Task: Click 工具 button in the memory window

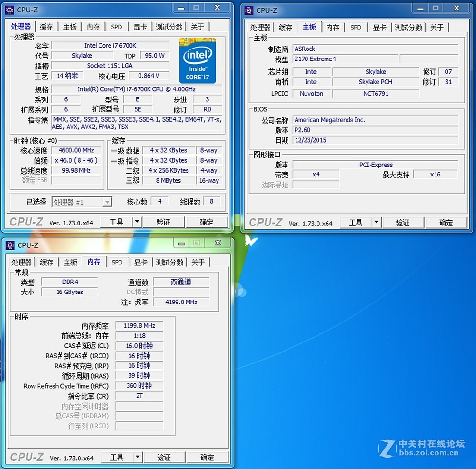Action: coord(117,457)
